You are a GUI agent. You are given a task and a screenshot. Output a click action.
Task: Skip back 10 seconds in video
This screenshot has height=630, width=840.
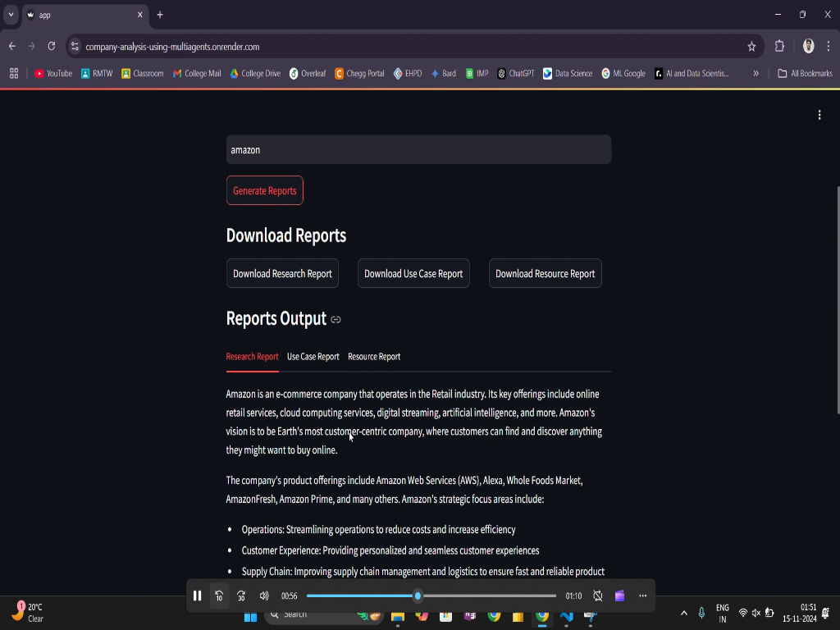pos(219,596)
